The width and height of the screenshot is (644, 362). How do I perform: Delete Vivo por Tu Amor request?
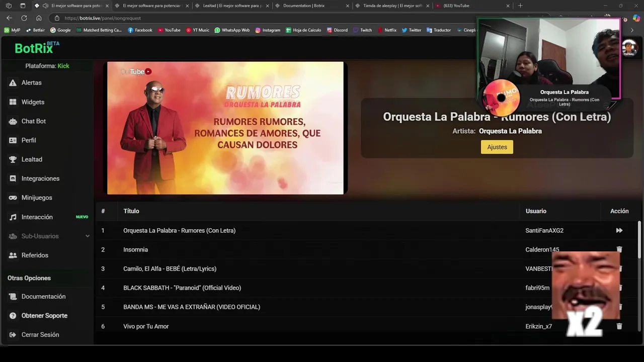click(x=619, y=326)
